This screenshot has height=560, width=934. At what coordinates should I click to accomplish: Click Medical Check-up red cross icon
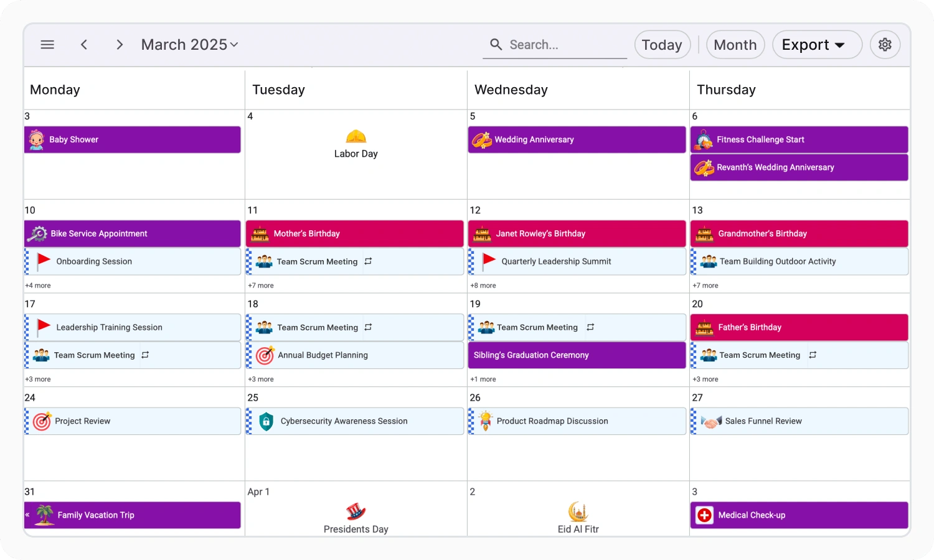pyautogui.click(x=704, y=515)
